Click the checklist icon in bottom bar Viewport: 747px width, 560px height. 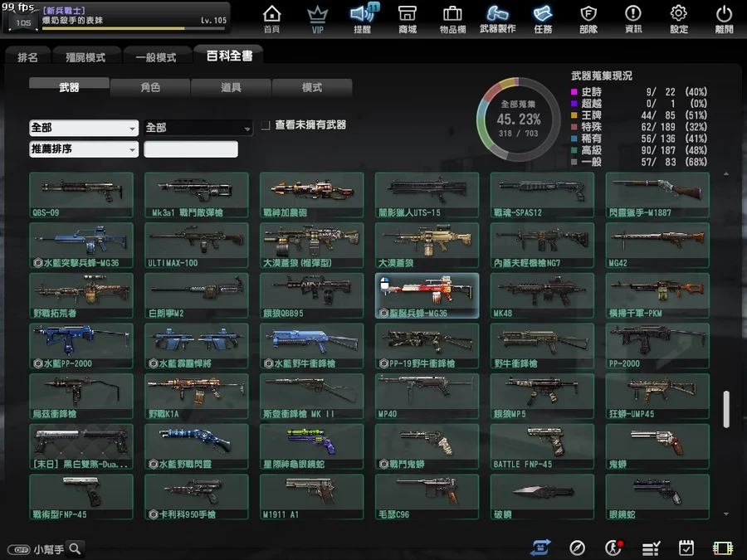click(650, 548)
